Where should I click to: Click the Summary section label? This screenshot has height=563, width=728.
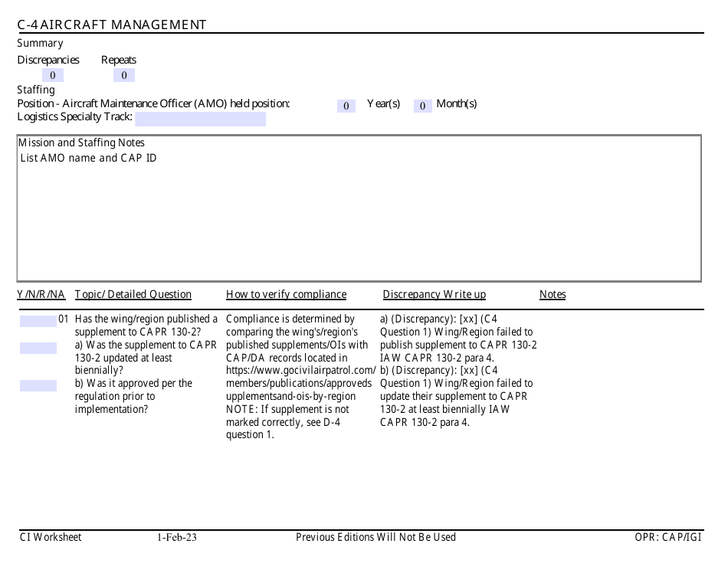(x=40, y=44)
